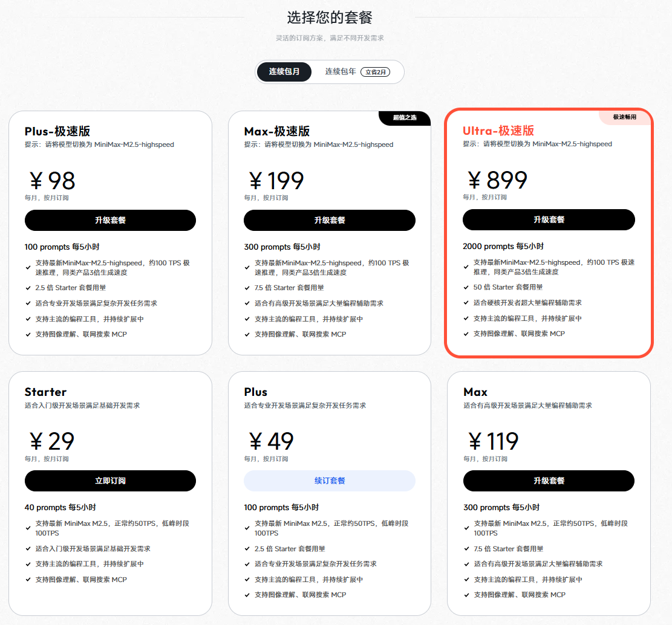Image resolution: width=672 pixels, height=625 pixels.
Task: Click 升级套餐 on the Ultra-极速版 card
Action: click(x=549, y=219)
